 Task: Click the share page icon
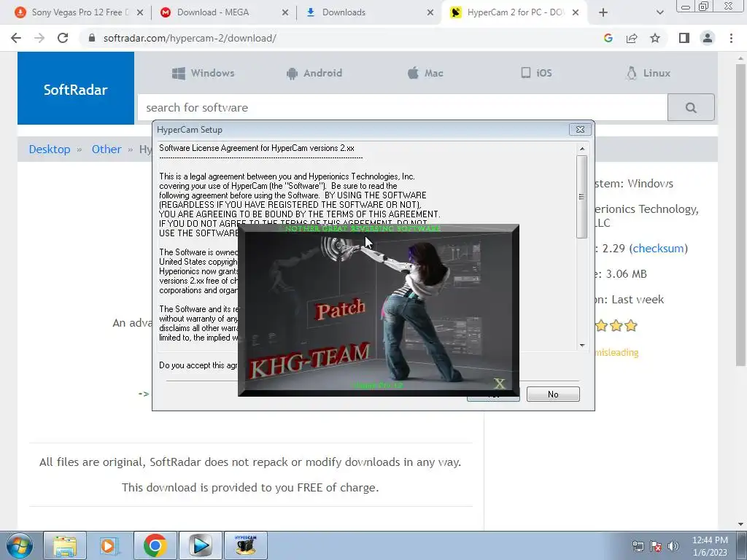click(632, 38)
